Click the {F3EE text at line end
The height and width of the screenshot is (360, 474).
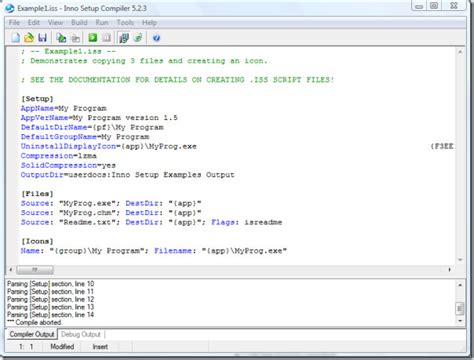point(442,146)
